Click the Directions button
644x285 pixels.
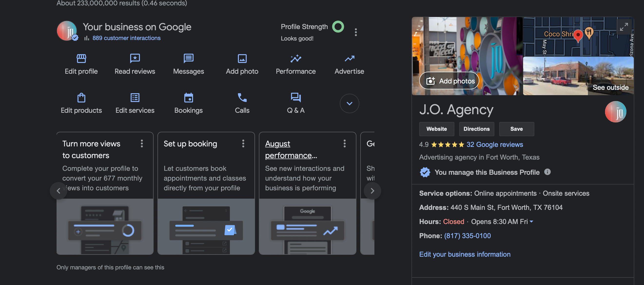click(x=477, y=129)
